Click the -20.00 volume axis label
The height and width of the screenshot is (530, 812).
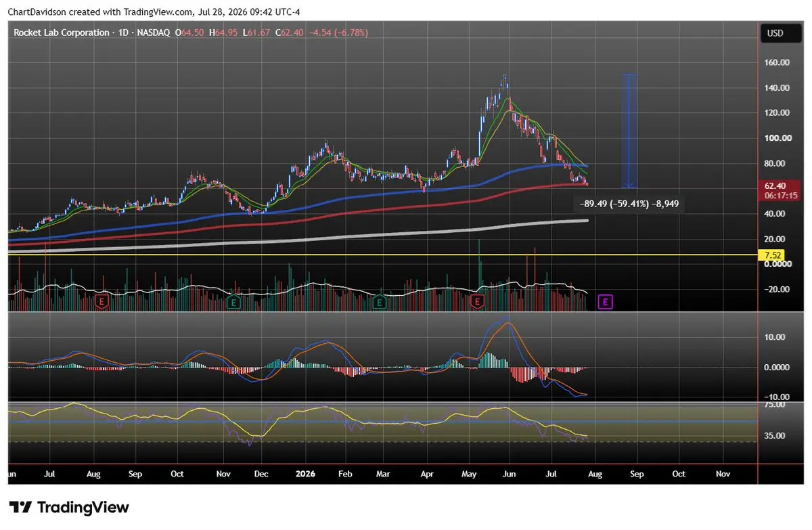click(775, 290)
